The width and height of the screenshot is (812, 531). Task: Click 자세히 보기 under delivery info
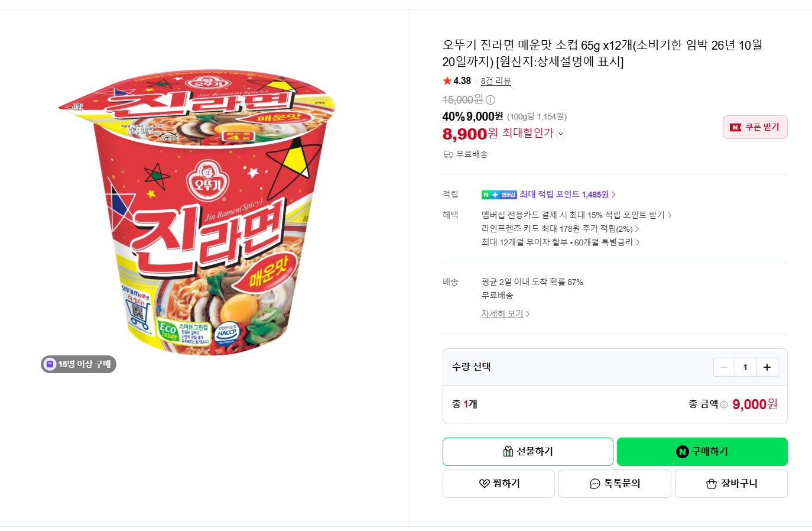pyautogui.click(x=505, y=314)
